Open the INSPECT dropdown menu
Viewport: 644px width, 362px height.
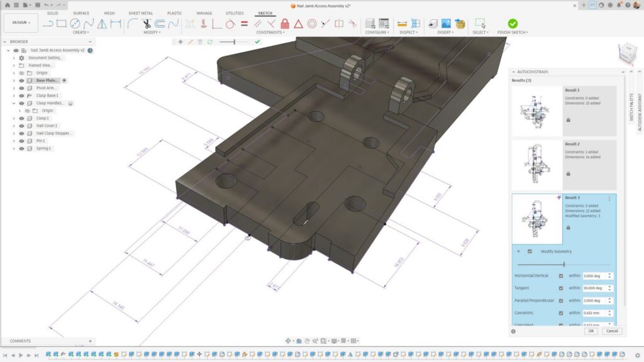point(408,33)
